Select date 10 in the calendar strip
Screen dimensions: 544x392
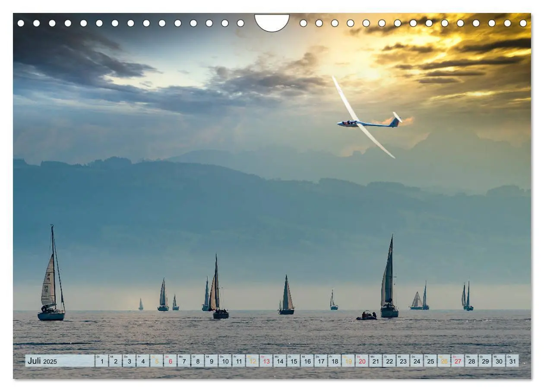(x=225, y=361)
